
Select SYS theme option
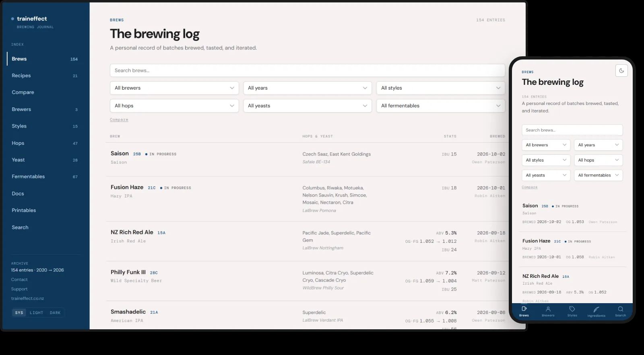pyautogui.click(x=19, y=312)
